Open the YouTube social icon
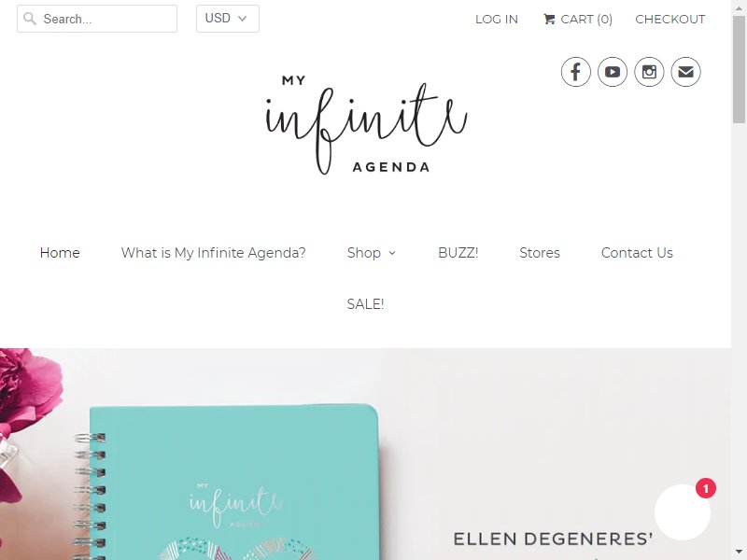747x560 pixels. pyautogui.click(x=613, y=72)
